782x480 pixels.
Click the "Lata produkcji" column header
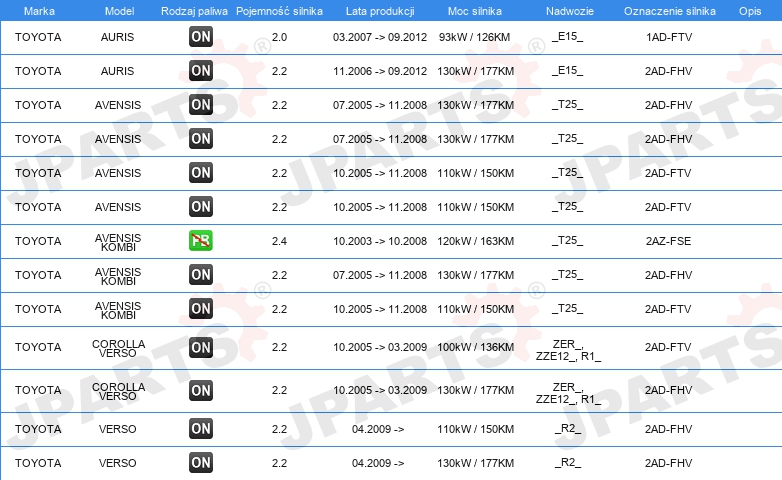(x=380, y=11)
